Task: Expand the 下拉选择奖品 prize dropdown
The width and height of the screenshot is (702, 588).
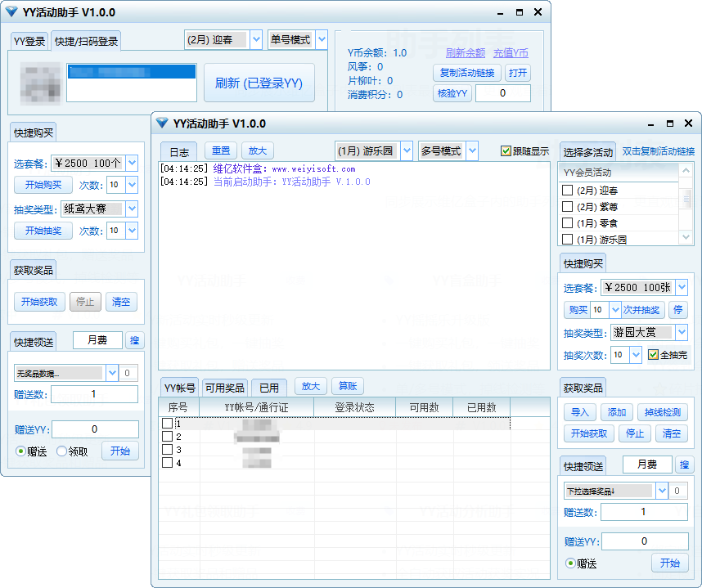Action: [661, 491]
